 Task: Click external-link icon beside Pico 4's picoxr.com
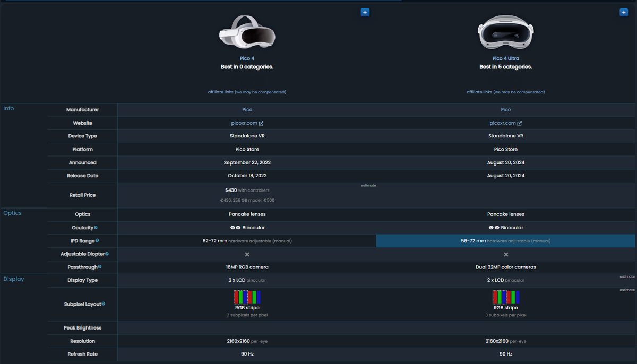tap(261, 123)
